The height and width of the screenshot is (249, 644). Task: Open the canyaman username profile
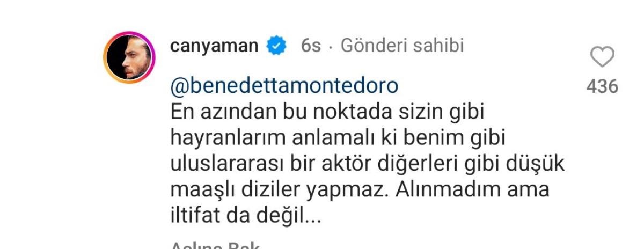(215, 47)
